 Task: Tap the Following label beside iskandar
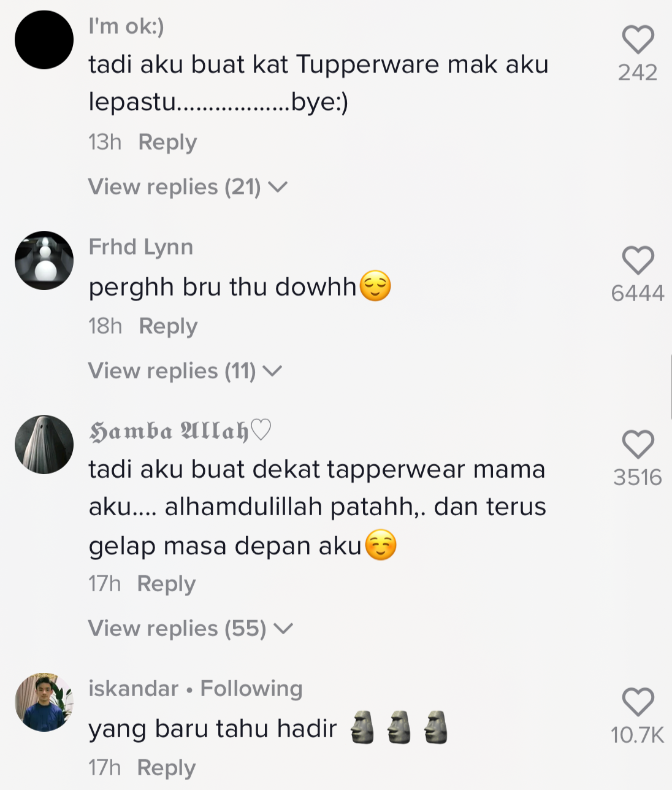251,689
